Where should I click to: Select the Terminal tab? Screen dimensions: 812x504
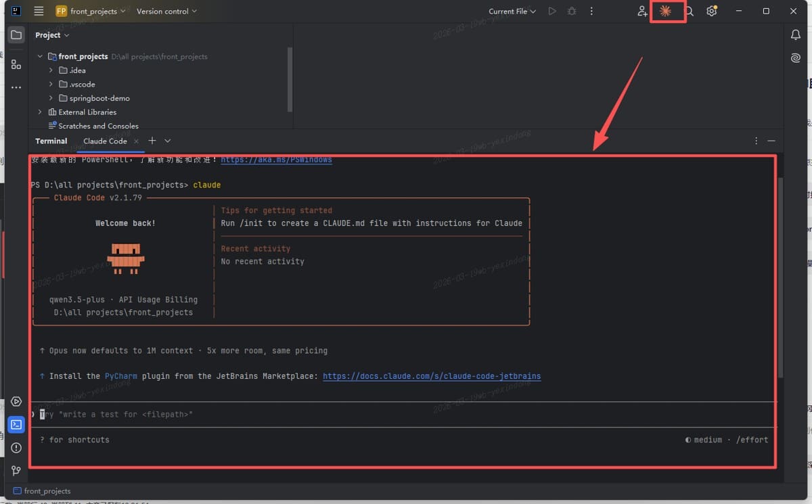click(x=51, y=141)
